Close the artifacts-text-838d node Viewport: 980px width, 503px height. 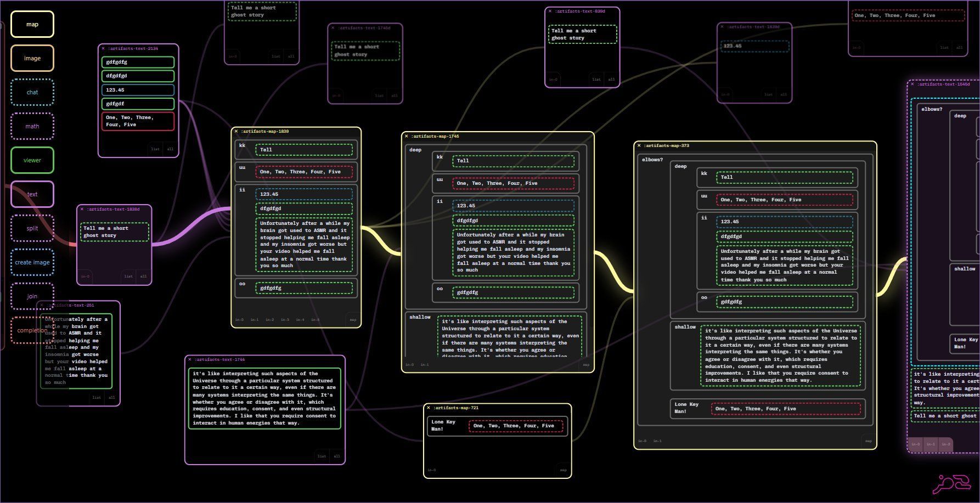(x=550, y=12)
